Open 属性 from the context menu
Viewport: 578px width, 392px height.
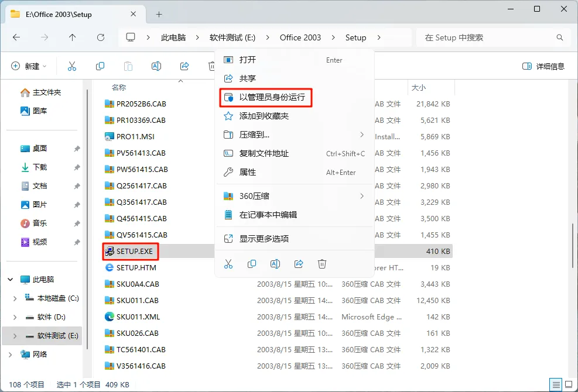pyautogui.click(x=295, y=173)
